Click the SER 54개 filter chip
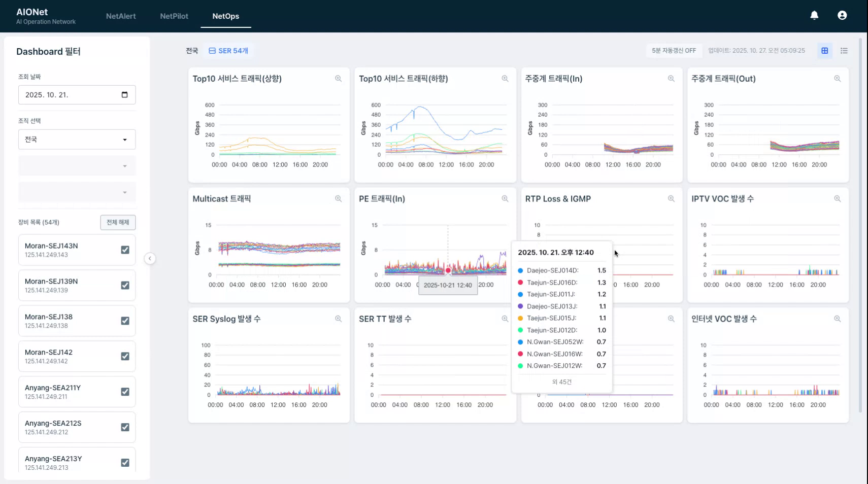868x484 pixels. [x=228, y=51]
